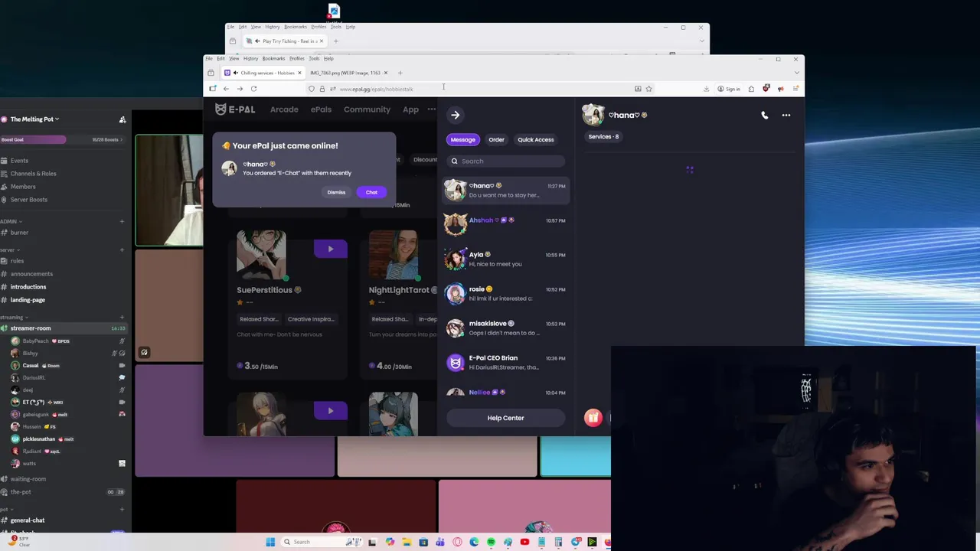Viewport: 980px width, 551px height.
Task: Go back in the browser
Action: tap(226, 89)
